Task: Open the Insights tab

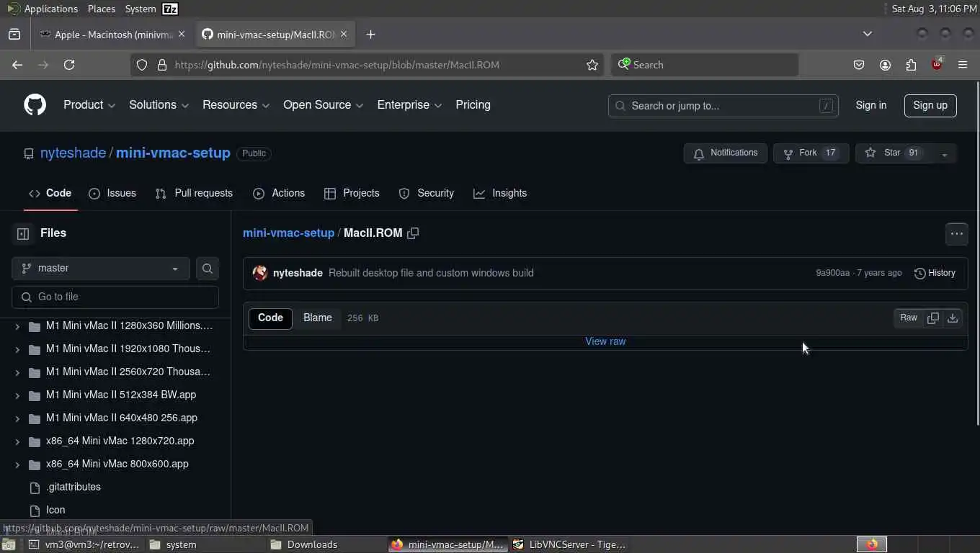Action: point(500,193)
